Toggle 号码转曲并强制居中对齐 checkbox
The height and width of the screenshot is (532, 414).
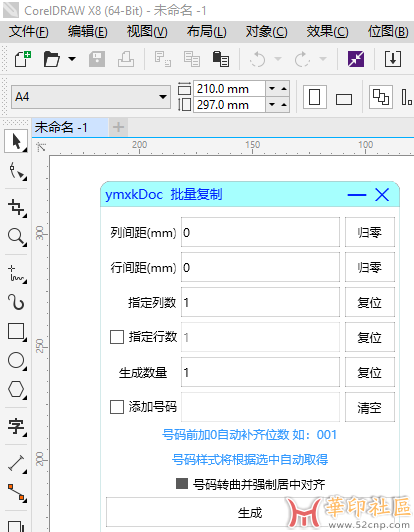[182, 484]
